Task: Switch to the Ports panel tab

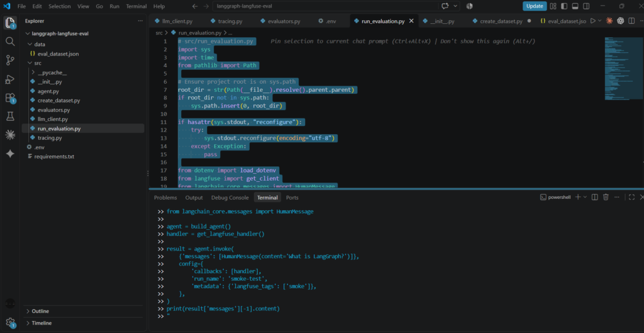Action: [x=292, y=197]
